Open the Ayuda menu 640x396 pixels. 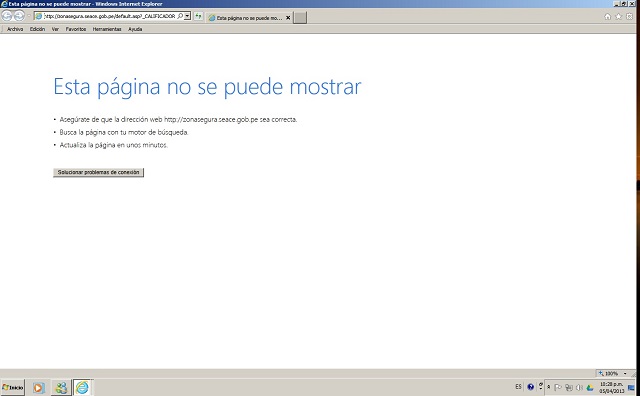(x=135, y=29)
